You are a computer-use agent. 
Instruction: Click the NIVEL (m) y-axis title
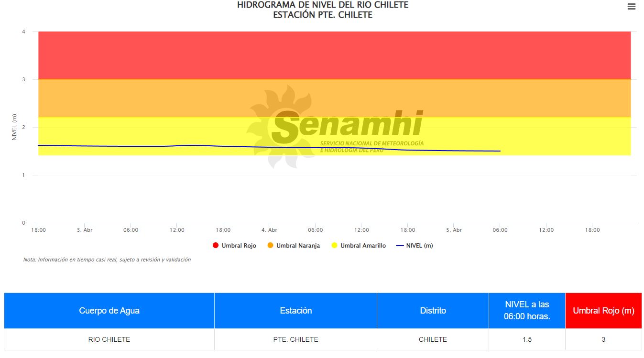pyautogui.click(x=14, y=127)
